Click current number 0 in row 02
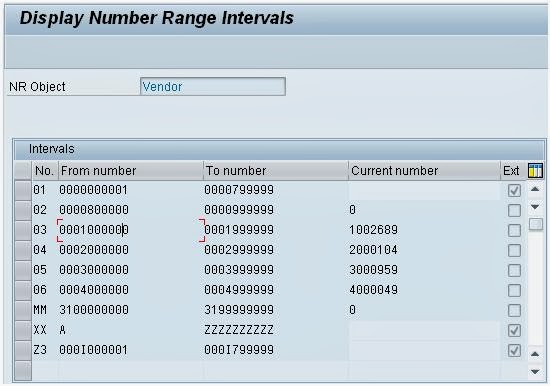The height and width of the screenshot is (386, 550). 353,210
